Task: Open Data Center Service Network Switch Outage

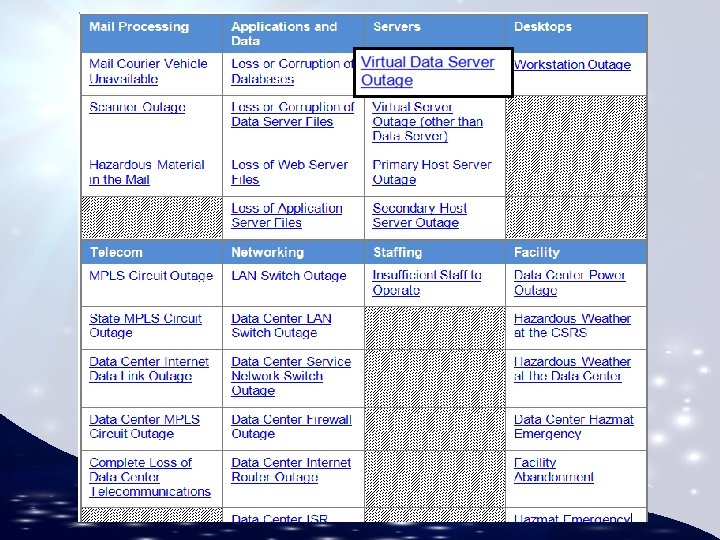Action: [x=291, y=376]
